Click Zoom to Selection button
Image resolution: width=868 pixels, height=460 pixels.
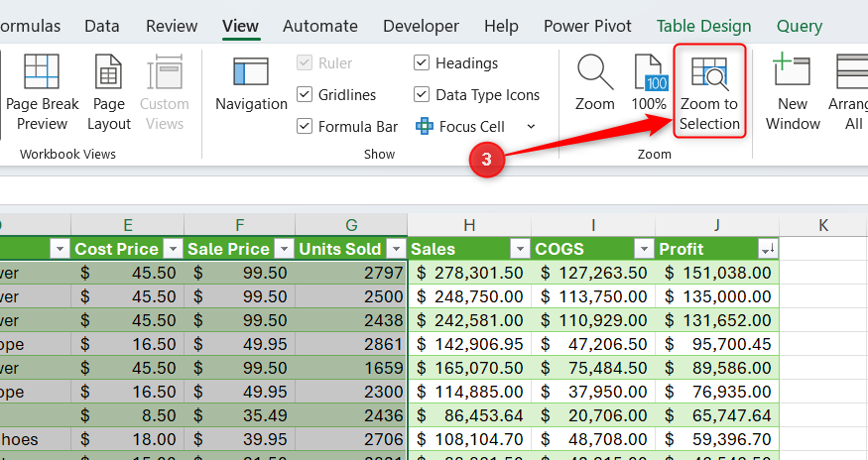[x=709, y=92]
